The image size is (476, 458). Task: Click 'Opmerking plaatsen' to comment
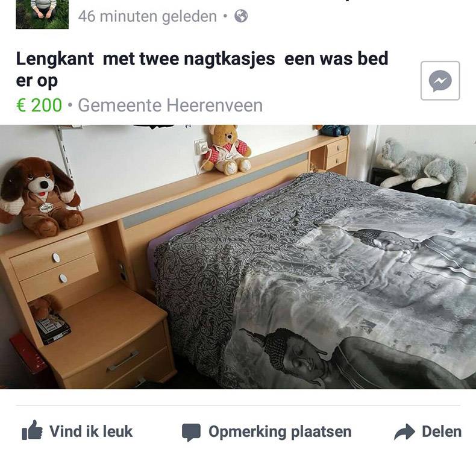[x=266, y=432]
